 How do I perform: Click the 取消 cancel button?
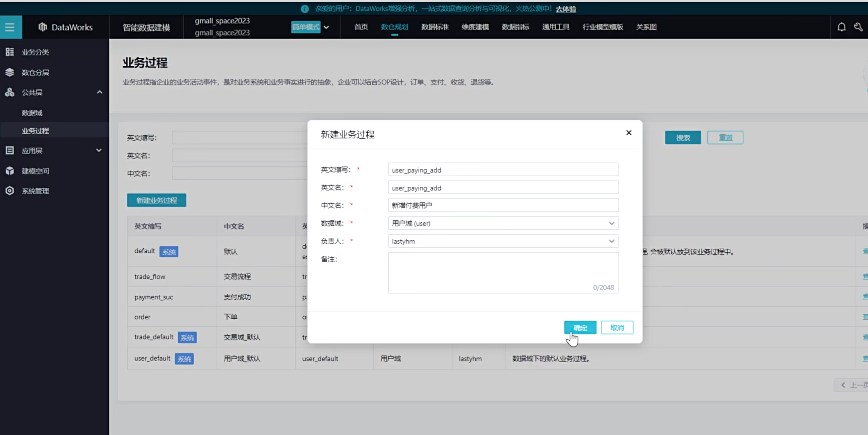pyautogui.click(x=617, y=328)
